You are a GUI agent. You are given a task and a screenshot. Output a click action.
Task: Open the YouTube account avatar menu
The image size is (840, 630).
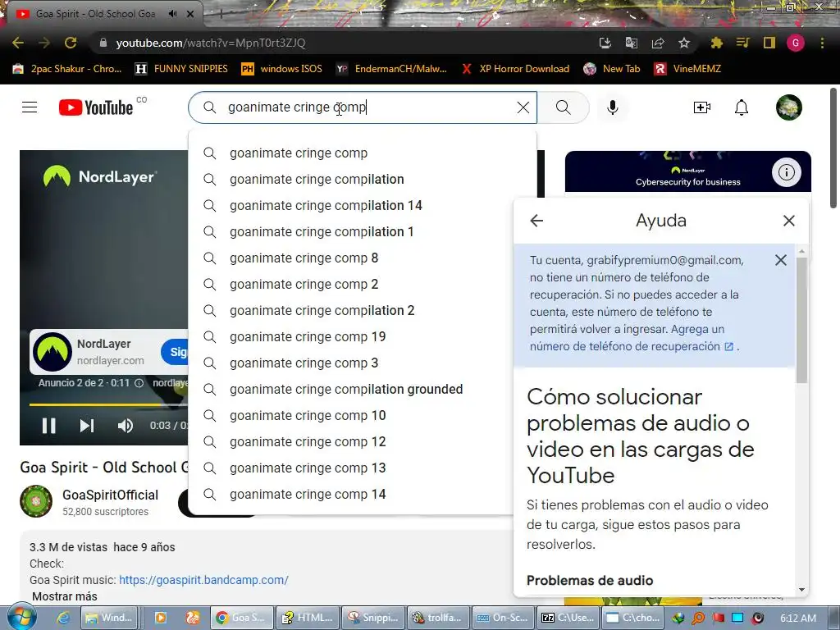tap(789, 107)
